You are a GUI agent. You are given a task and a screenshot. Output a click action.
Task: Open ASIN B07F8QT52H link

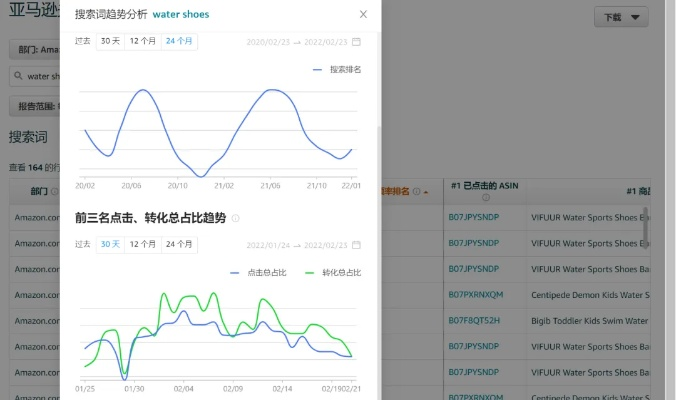click(475, 320)
